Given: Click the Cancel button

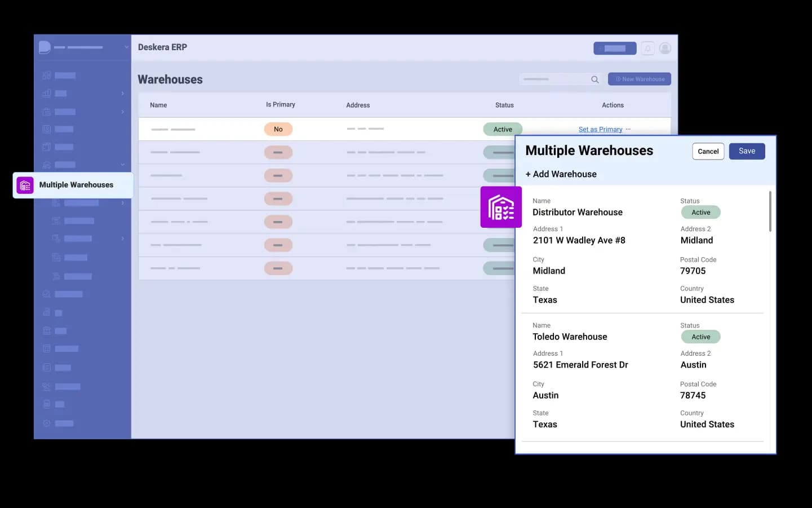Looking at the screenshot, I should point(708,151).
